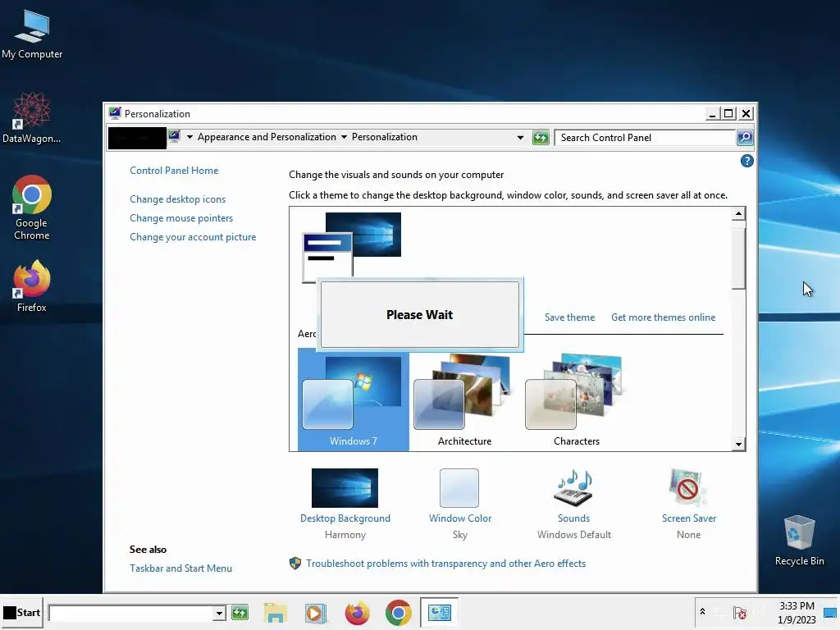Click the red flag tray icon
The height and width of the screenshot is (630, 840).
point(740,613)
